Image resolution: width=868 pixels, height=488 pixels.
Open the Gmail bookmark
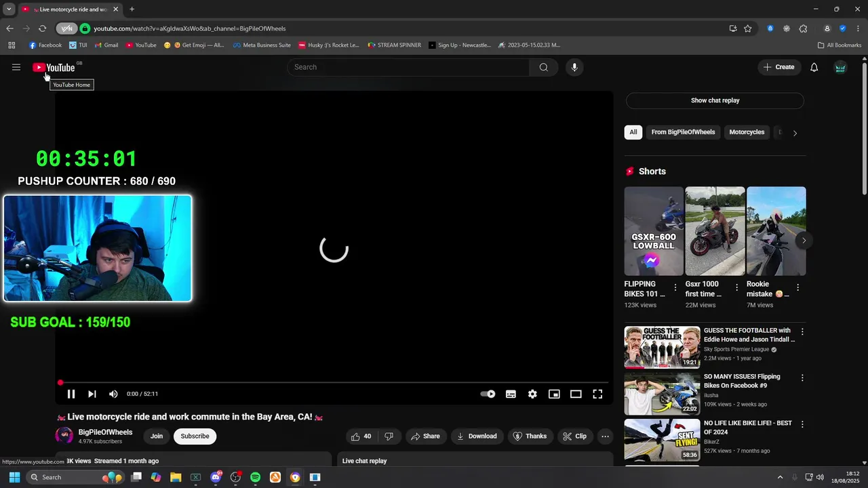click(x=106, y=45)
